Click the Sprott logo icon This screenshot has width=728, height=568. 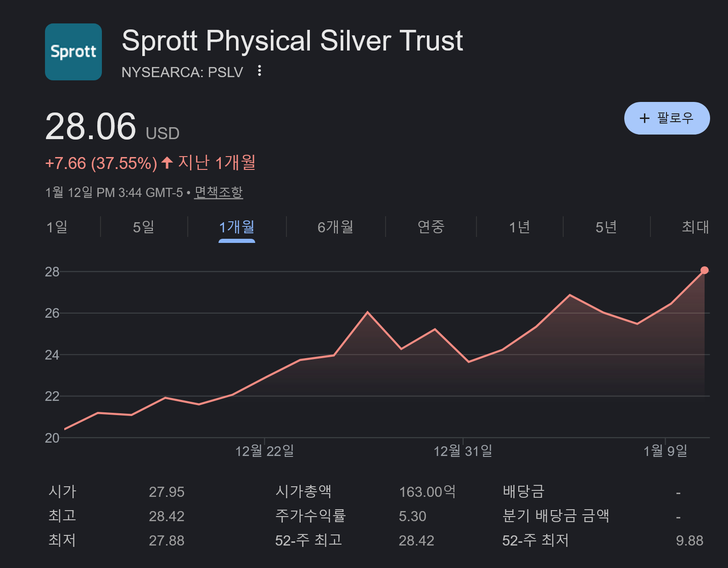point(73,52)
